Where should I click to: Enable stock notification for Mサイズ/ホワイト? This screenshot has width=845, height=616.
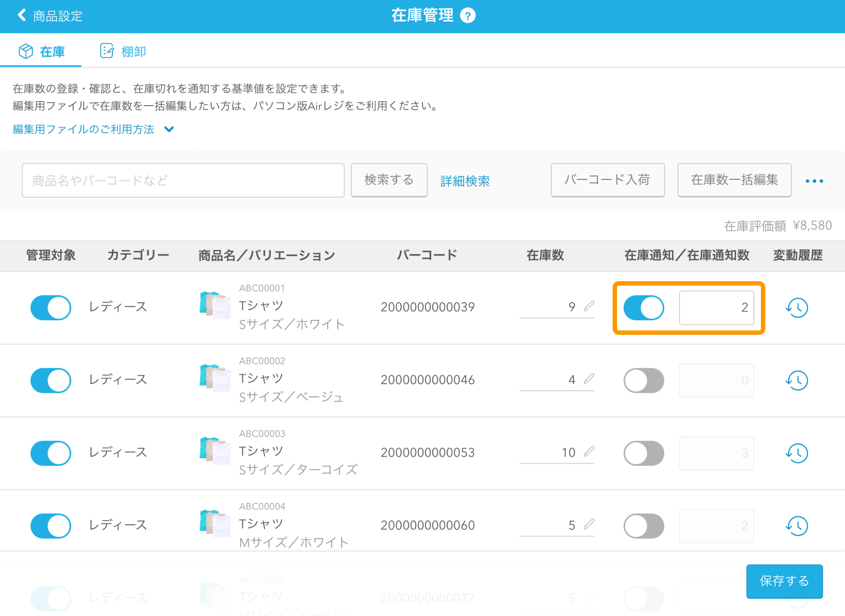tap(643, 525)
